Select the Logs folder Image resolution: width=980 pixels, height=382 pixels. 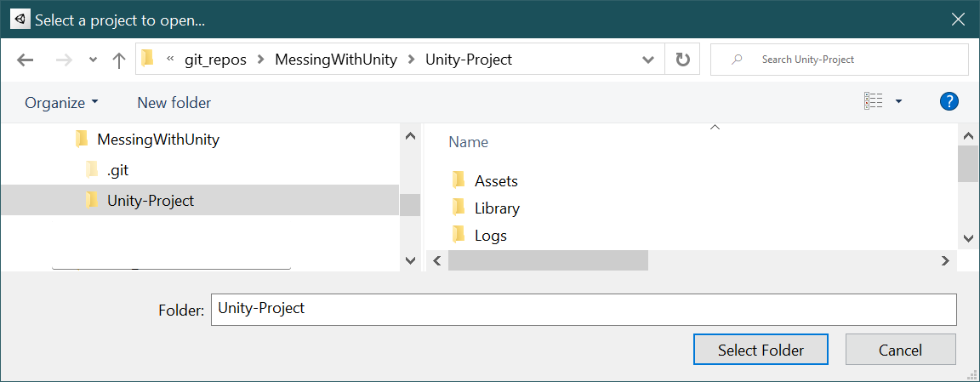(491, 236)
